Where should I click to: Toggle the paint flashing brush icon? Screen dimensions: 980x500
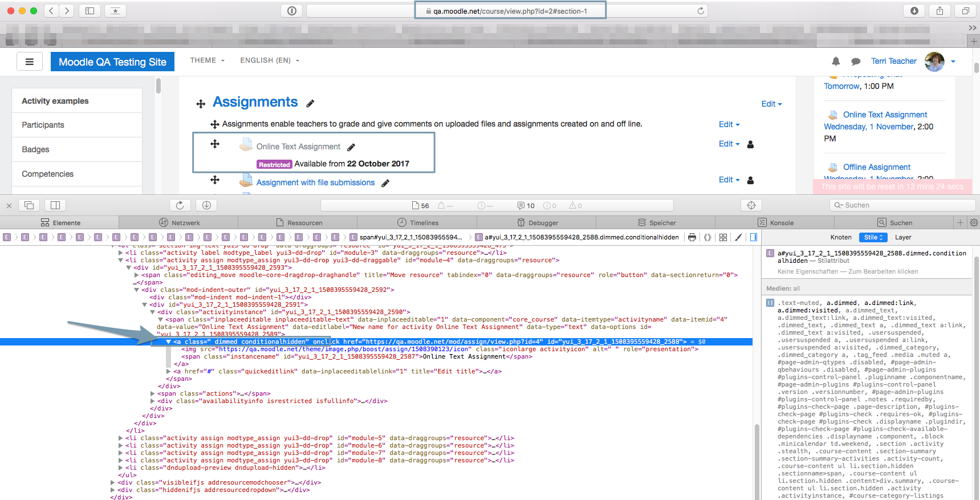coord(738,237)
